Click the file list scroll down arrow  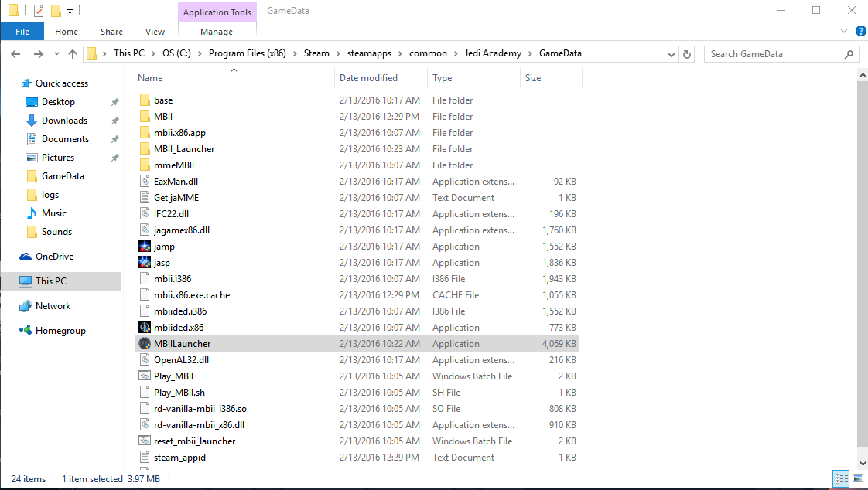[863, 464]
